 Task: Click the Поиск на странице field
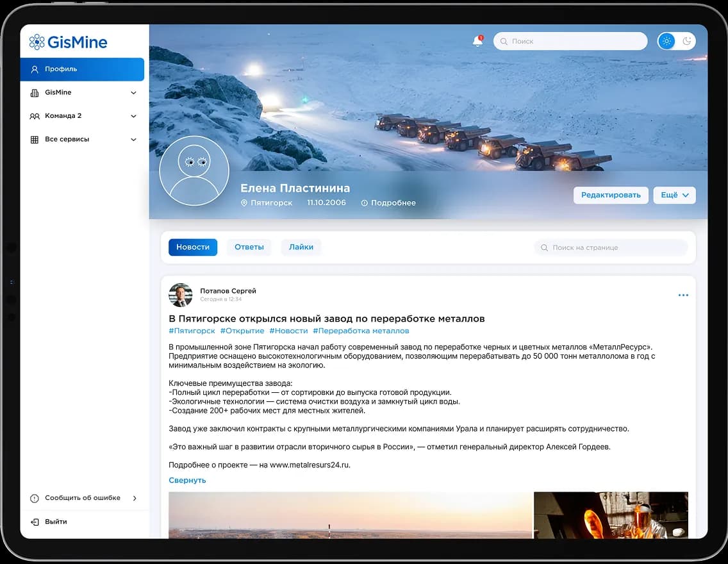[x=611, y=247]
